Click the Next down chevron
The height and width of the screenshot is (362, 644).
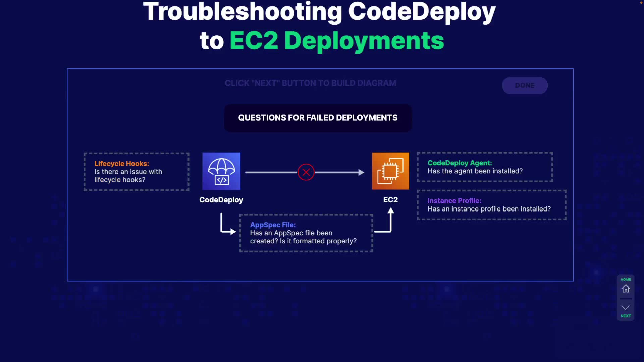pos(626,307)
